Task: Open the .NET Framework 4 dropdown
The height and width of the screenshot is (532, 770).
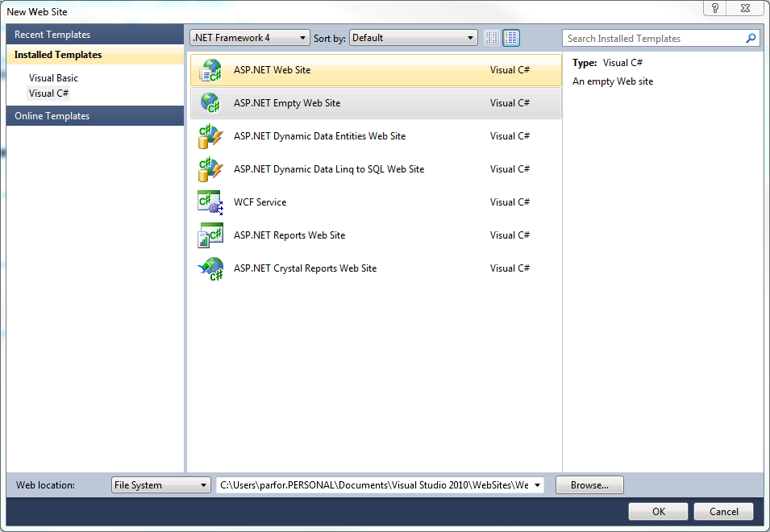Action: point(250,38)
